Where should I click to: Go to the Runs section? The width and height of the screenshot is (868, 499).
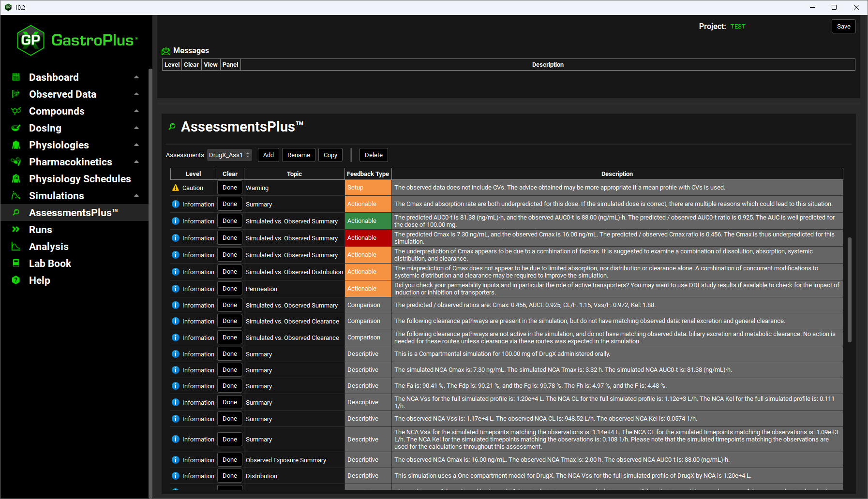click(x=75, y=230)
